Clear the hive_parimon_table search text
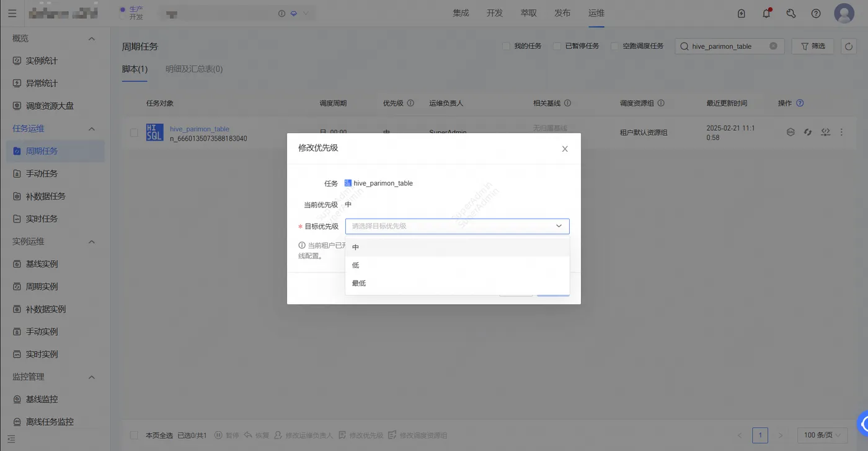 [x=773, y=46]
